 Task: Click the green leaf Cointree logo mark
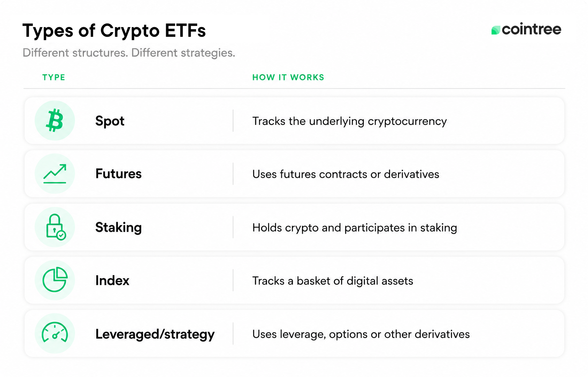point(496,30)
